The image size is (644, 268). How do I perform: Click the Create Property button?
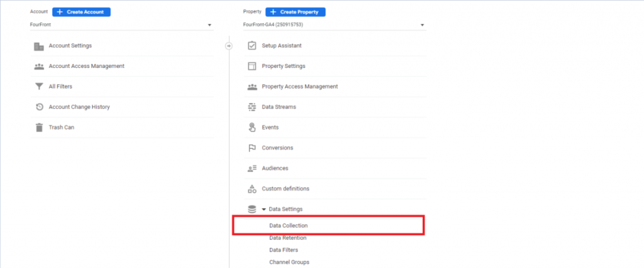296,12
